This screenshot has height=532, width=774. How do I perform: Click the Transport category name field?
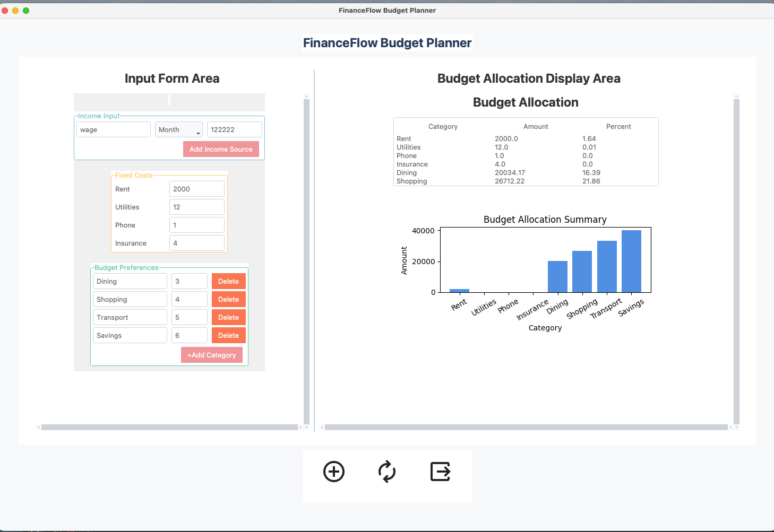130,317
